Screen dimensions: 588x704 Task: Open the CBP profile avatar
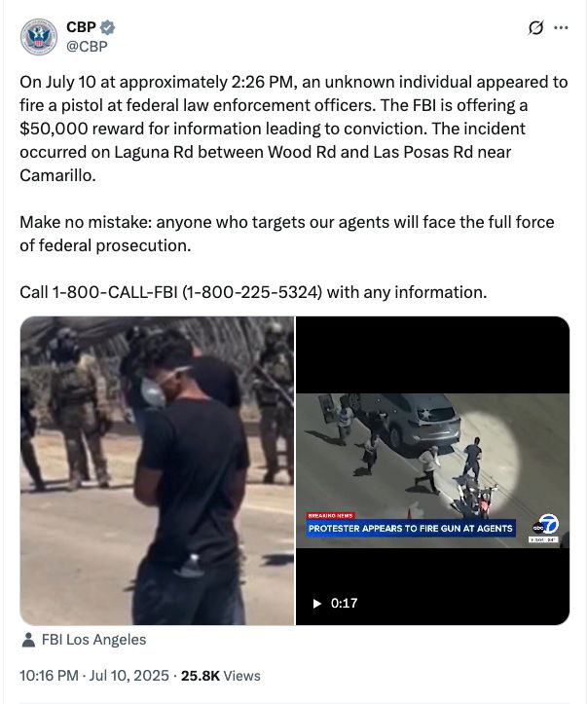coord(39,37)
